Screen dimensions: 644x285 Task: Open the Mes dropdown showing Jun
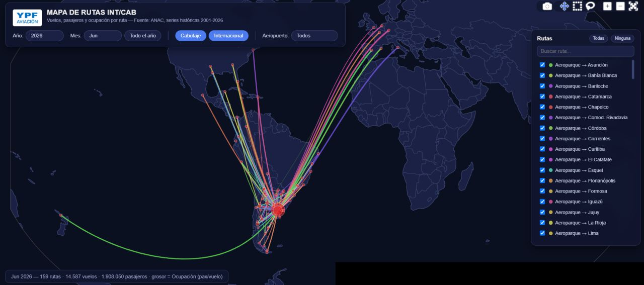(x=103, y=36)
